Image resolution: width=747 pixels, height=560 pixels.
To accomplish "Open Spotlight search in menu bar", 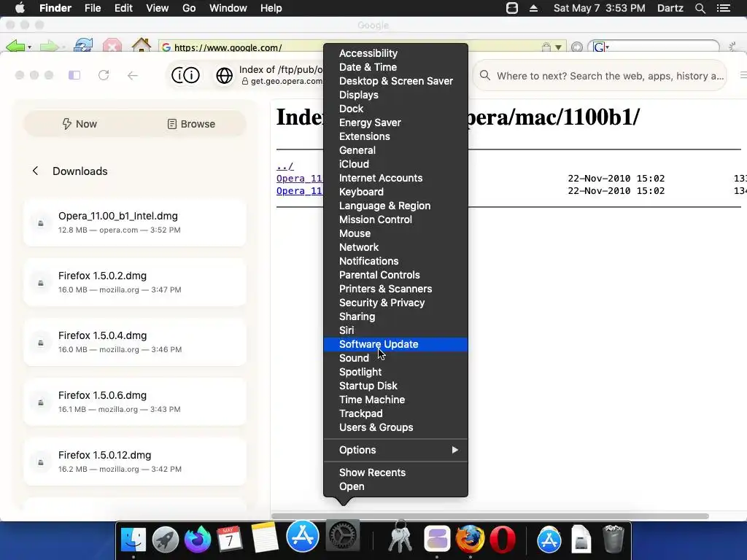I will tap(700, 8).
